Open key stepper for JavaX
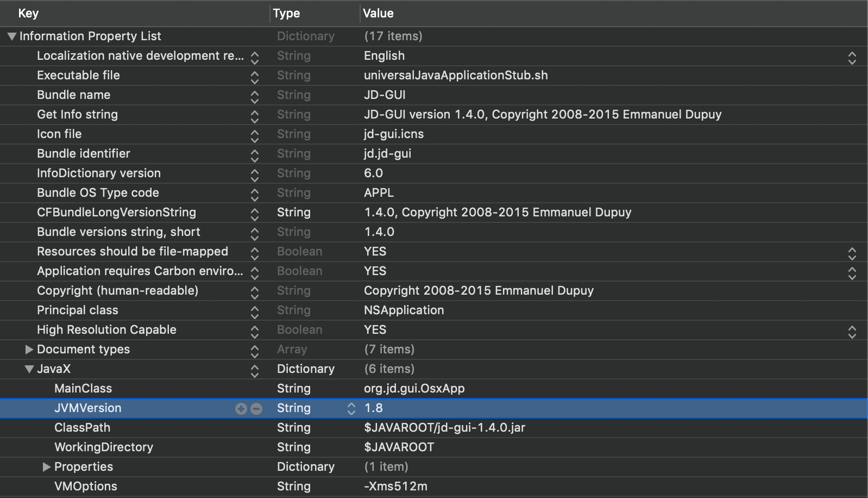The height and width of the screenshot is (498, 868). click(255, 371)
